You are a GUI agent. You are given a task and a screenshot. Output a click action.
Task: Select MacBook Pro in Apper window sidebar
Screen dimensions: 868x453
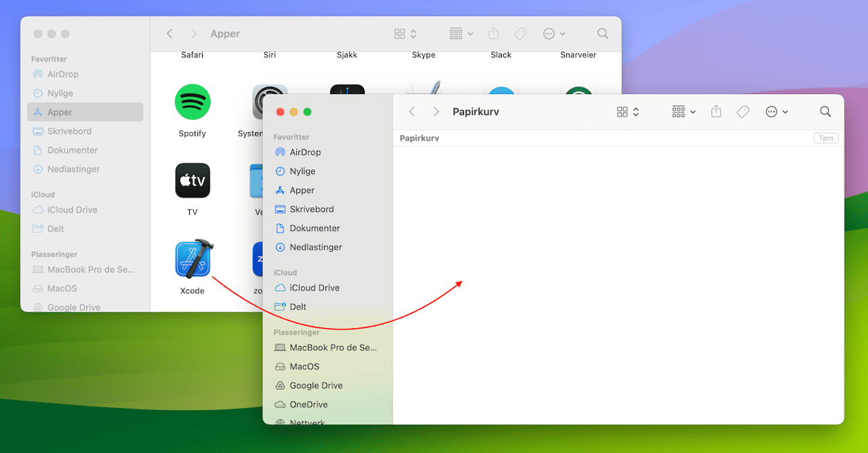pos(85,270)
